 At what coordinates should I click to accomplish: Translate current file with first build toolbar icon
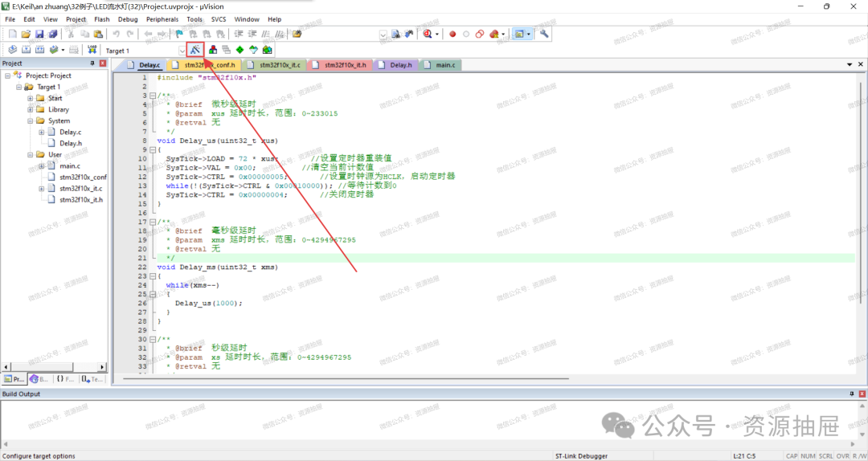coord(13,50)
